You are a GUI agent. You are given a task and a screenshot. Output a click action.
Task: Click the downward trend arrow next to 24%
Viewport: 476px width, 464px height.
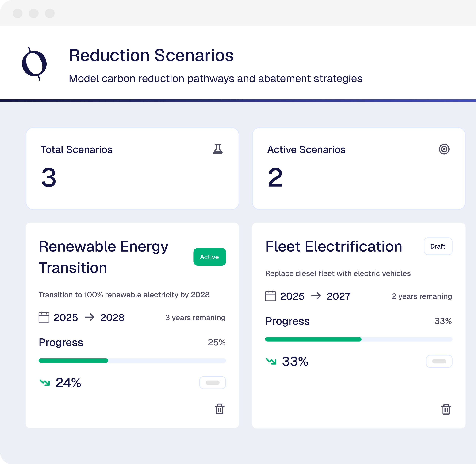coord(45,382)
